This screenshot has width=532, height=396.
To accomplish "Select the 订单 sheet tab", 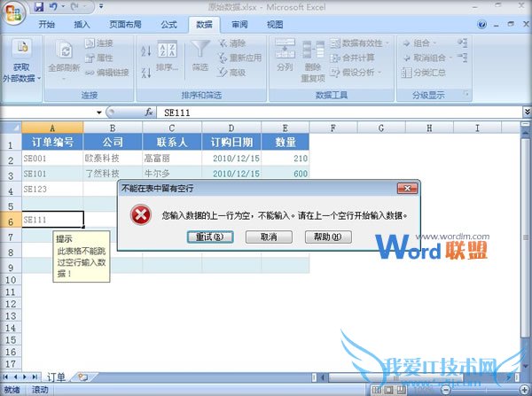I will coord(56,377).
